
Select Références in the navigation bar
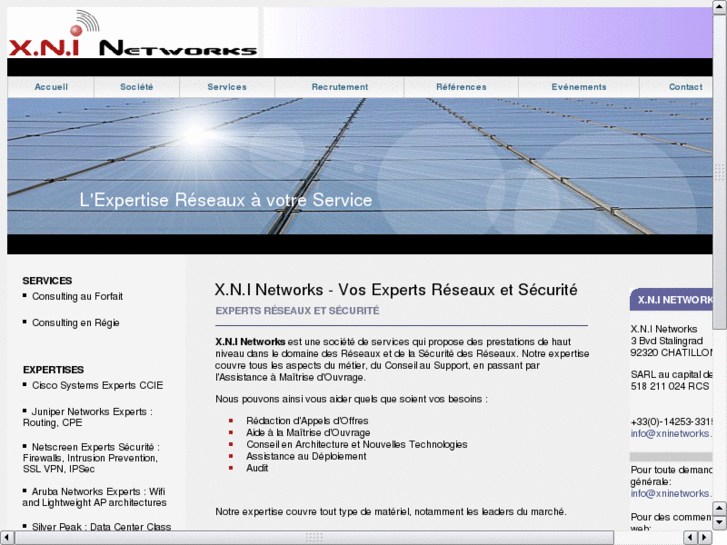[461, 87]
